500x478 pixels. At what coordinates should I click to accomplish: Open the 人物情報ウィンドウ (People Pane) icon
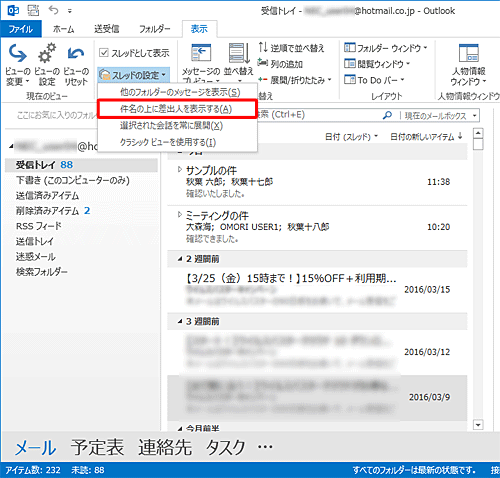coord(468,53)
